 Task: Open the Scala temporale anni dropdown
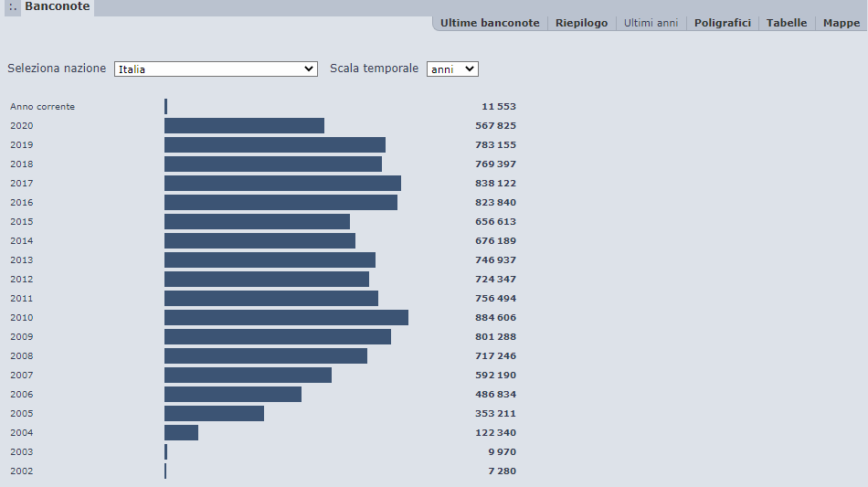pos(452,69)
